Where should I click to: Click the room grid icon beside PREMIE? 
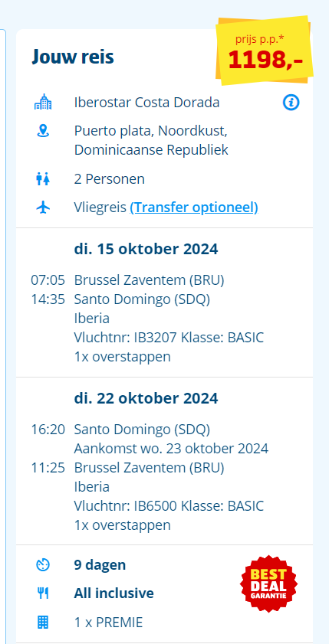[x=43, y=623]
